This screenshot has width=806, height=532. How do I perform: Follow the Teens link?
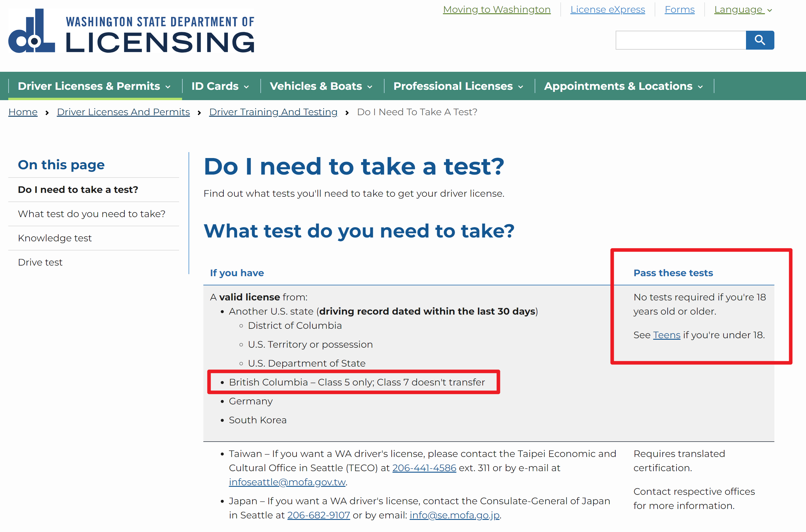666,335
